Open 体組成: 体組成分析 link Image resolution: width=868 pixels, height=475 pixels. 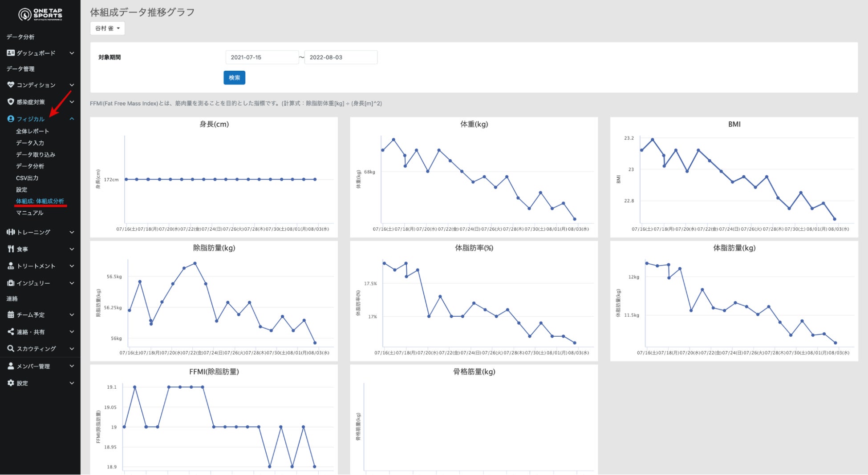[x=40, y=201]
